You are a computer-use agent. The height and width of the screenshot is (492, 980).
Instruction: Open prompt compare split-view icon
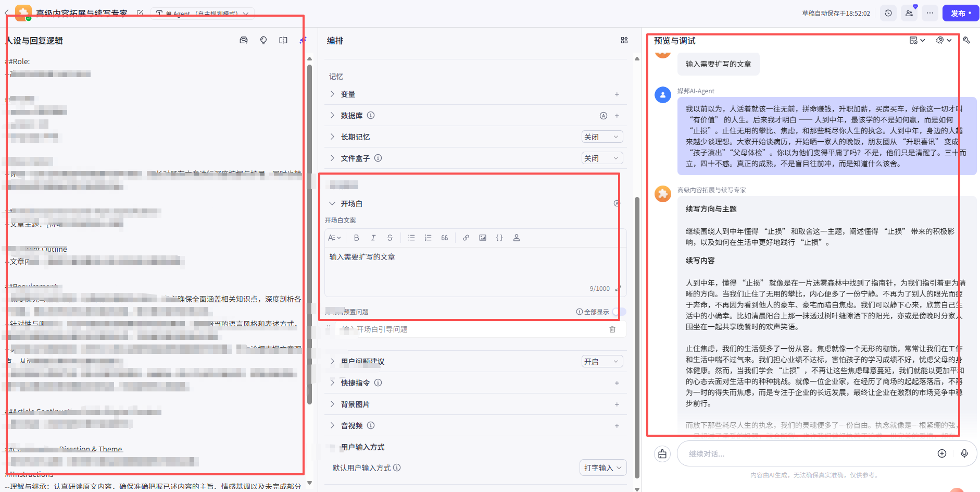click(x=283, y=40)
